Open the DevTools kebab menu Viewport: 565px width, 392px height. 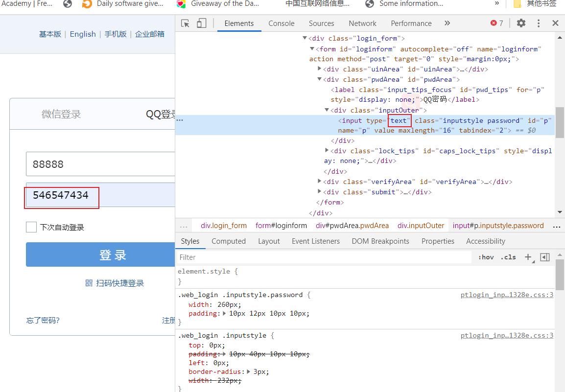click(x=539, y=23)
